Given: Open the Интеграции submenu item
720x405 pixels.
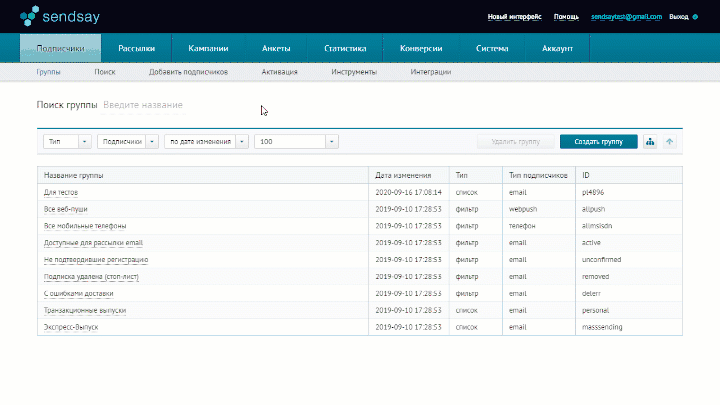Looking at the screenshot, I should [x=430, y=72].
